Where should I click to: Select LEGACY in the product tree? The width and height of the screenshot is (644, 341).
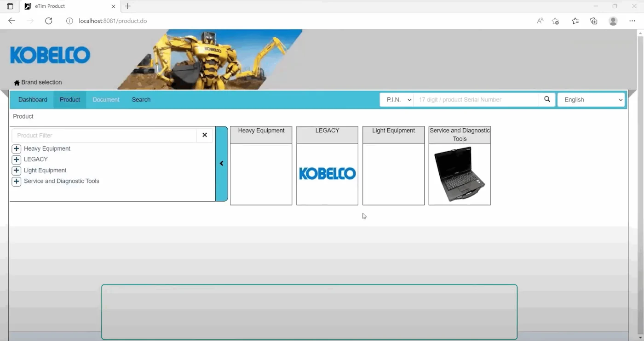tap(36, 159)
